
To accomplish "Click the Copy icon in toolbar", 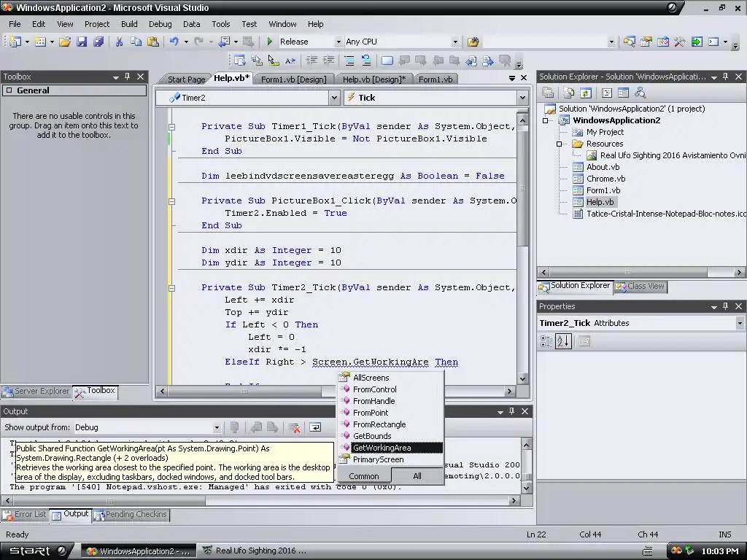I will 136,42.
